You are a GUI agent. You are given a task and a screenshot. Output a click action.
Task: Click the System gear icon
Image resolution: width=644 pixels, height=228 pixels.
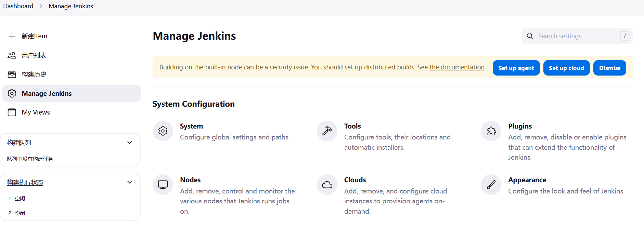click(x=163, y=131)
